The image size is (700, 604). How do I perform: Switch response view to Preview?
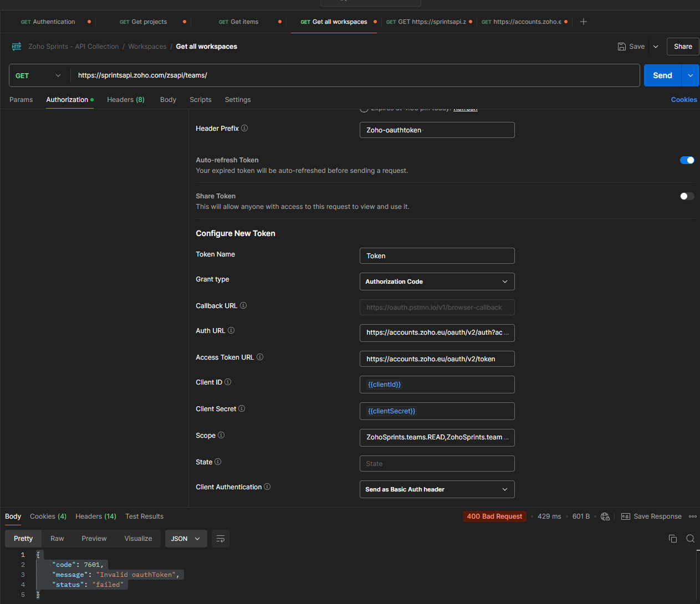click(x=94, y=539)
